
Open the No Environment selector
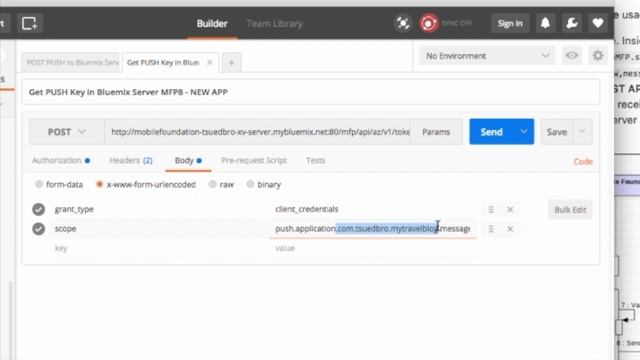[x=487, y=56]
